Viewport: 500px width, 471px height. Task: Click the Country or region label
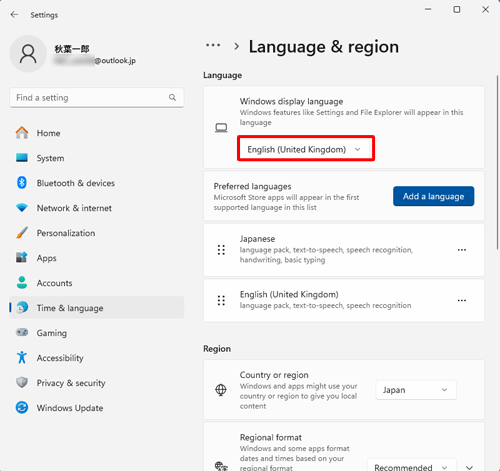274,375
